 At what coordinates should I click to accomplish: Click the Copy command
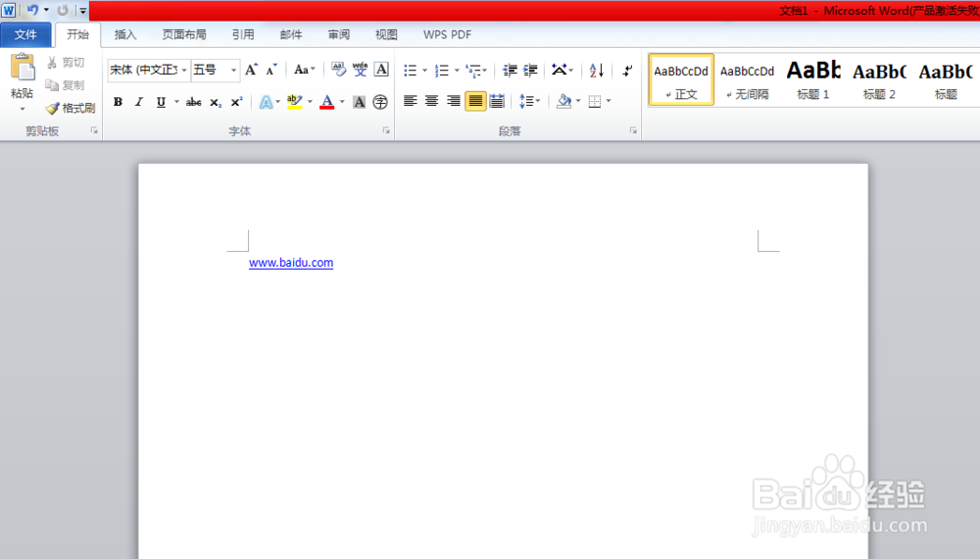pyautogui.click(x=65, y=85)
